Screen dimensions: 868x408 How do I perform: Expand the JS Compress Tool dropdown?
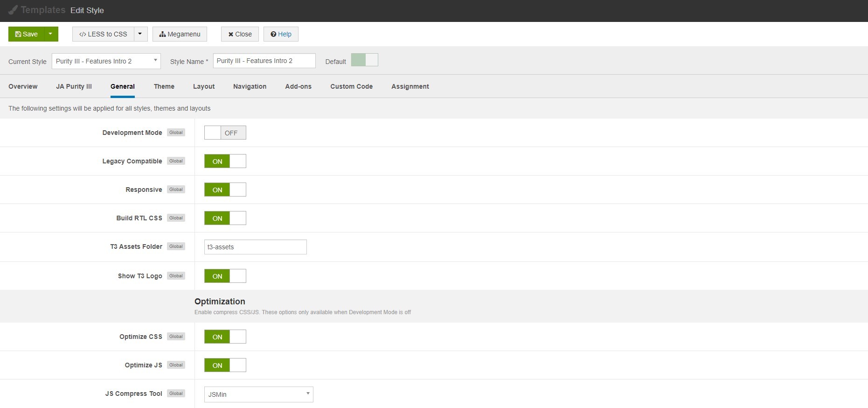(258, 394)
